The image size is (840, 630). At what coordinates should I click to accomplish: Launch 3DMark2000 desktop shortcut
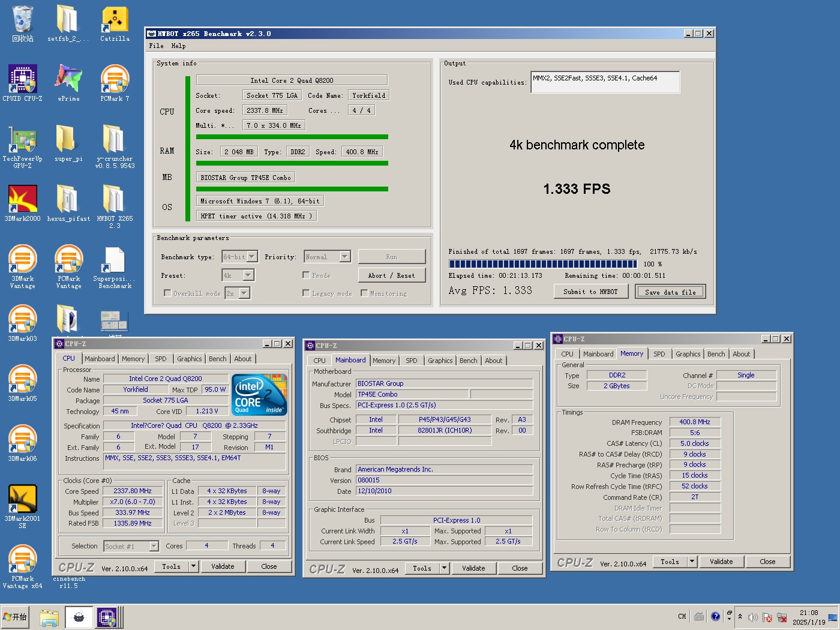point(22,203)
